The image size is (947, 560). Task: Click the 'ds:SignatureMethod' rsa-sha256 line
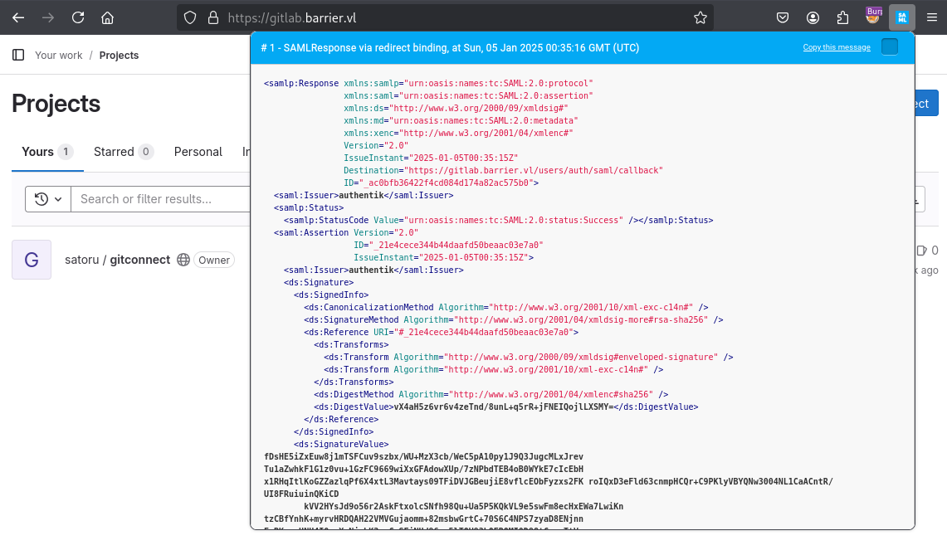(514, 320)
